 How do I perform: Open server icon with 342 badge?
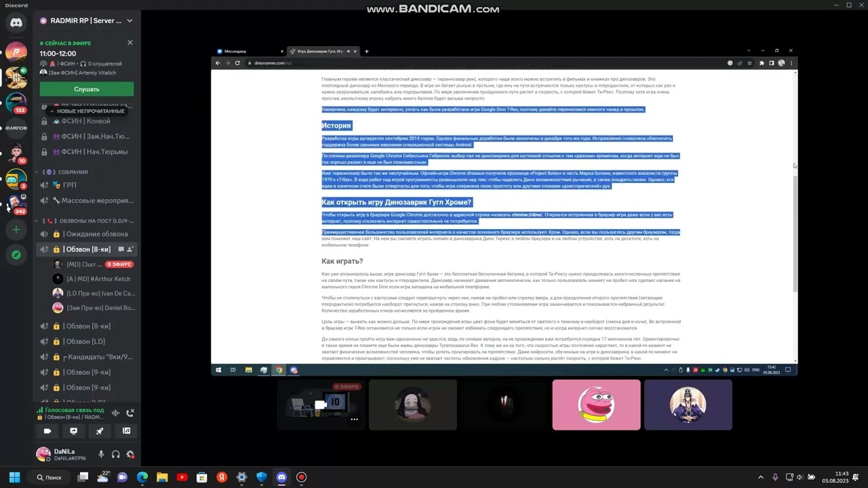click(16, 203)
